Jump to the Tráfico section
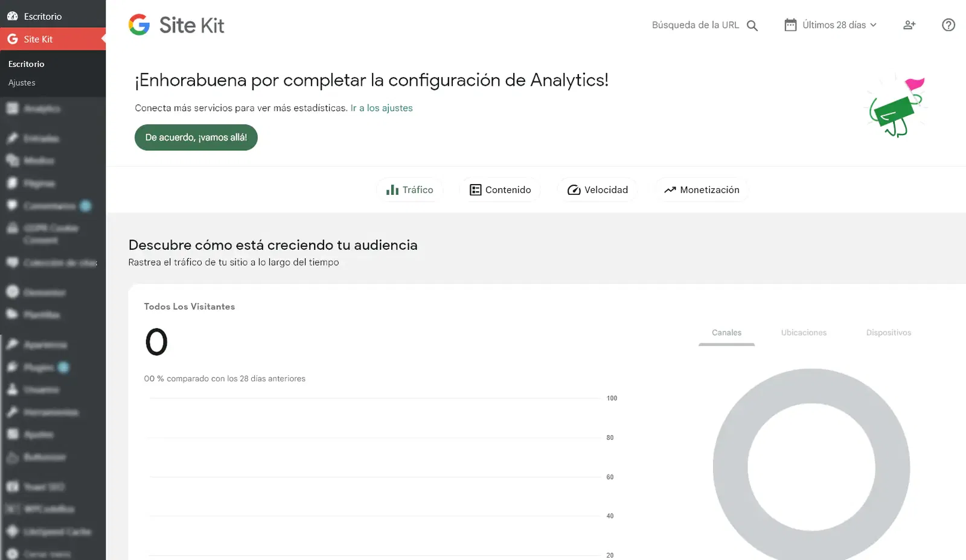The image size is (966, 560). tap(410, 189)
